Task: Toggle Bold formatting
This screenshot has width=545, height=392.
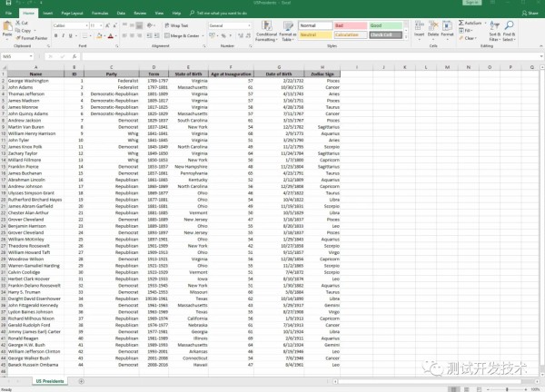Action: coord(55,35)
